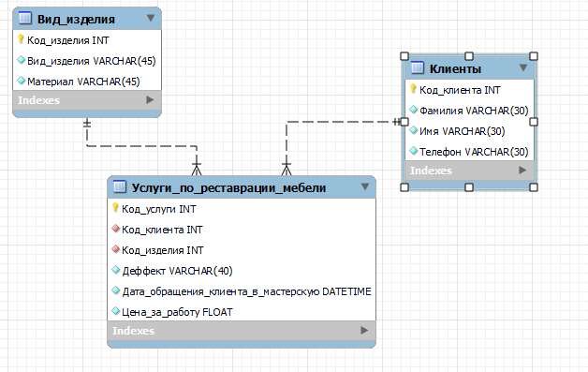Image resolution: width=588 pixels, height=372 pixels.
Task: Click diamond icon beside Дата_обращения_клиента_в_мастерскую DATETIME
Action: 116,290
